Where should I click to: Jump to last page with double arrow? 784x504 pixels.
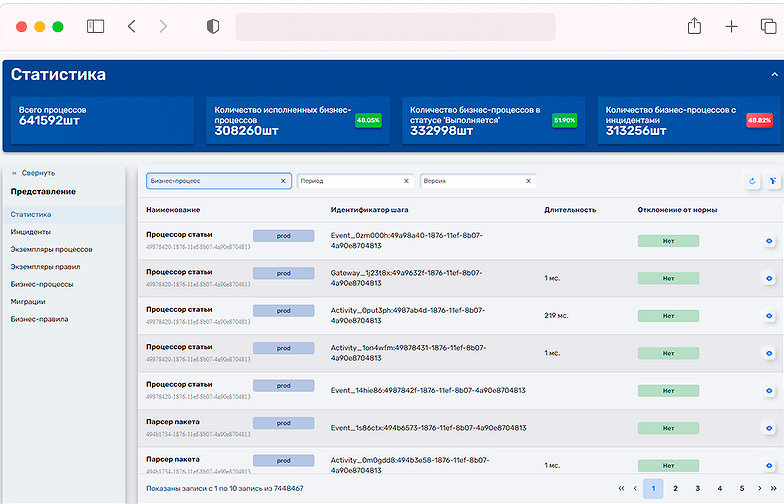point(774,488)
